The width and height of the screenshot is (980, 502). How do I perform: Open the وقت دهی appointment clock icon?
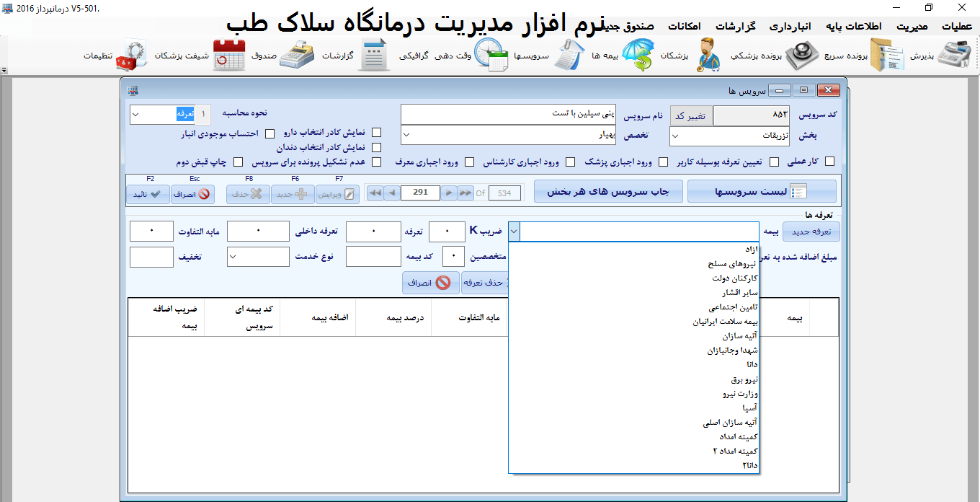491,56
